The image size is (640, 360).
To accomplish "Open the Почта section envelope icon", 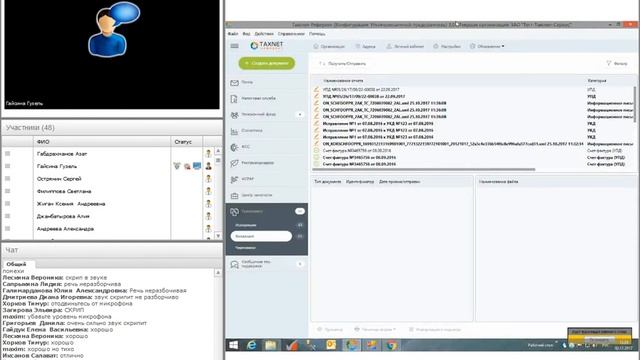I will tap(234, 83).
